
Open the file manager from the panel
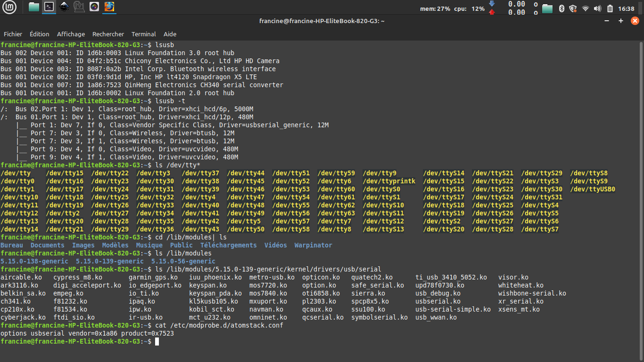click(x=34, y=7)
